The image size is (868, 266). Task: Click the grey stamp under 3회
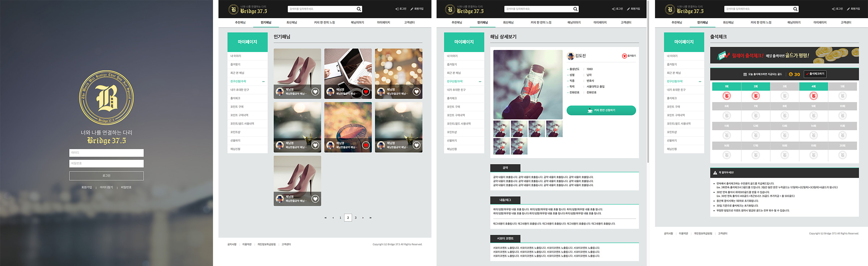coord(784,96)
